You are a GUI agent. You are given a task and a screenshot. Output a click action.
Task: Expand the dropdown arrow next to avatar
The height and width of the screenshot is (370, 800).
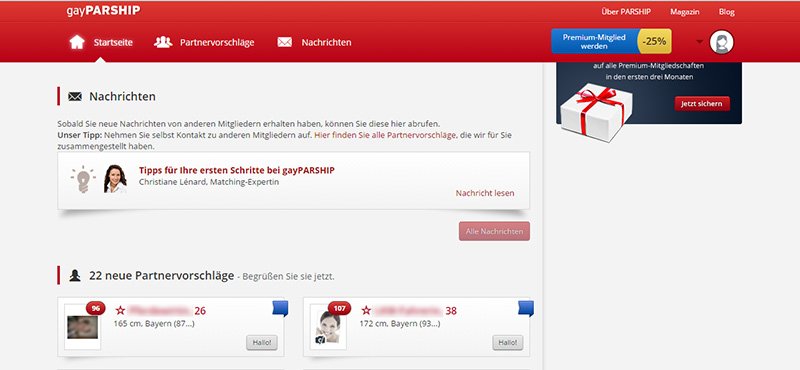[699, 42]
